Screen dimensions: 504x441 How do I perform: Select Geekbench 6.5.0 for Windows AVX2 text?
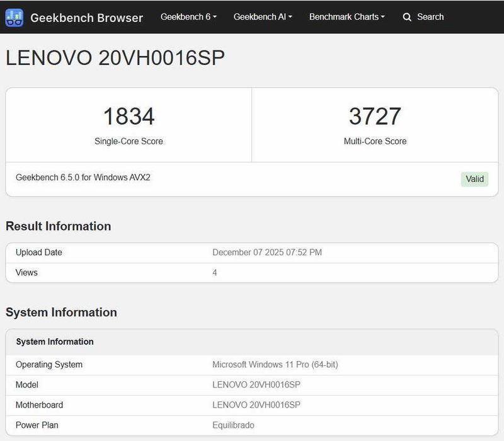(83, 178)
